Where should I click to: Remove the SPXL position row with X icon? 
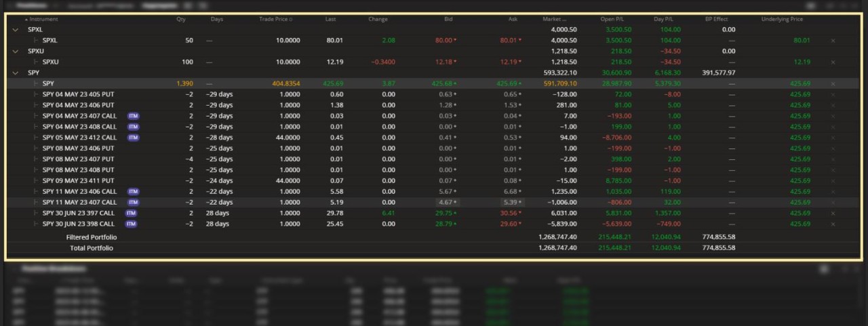pyautogui.click(x=833, y=41)
